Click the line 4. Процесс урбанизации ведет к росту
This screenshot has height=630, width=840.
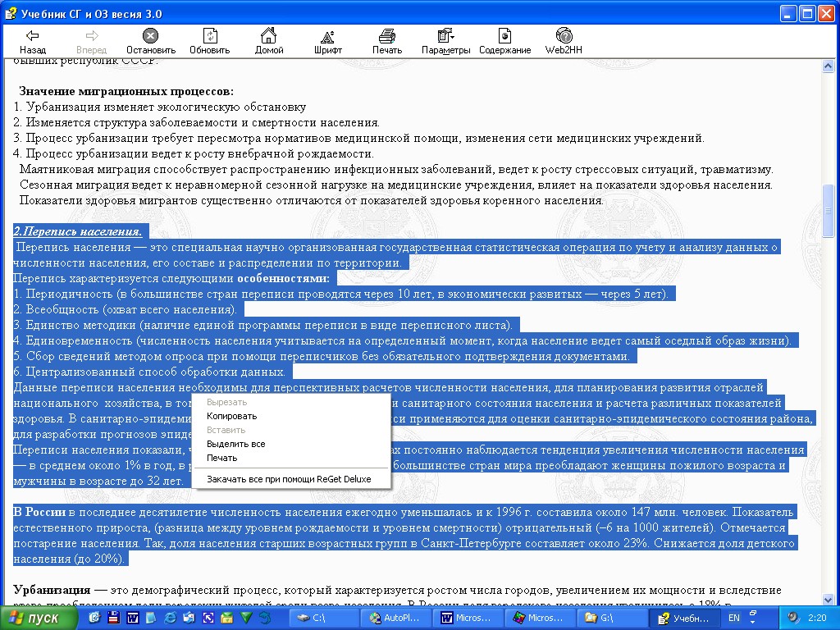(x=194, y=153)
